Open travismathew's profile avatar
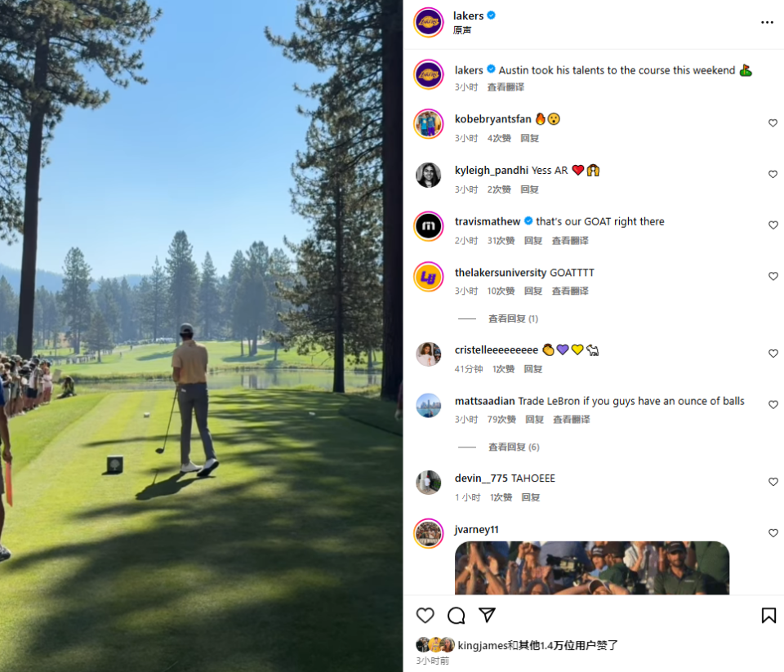 tap(429, 226)
